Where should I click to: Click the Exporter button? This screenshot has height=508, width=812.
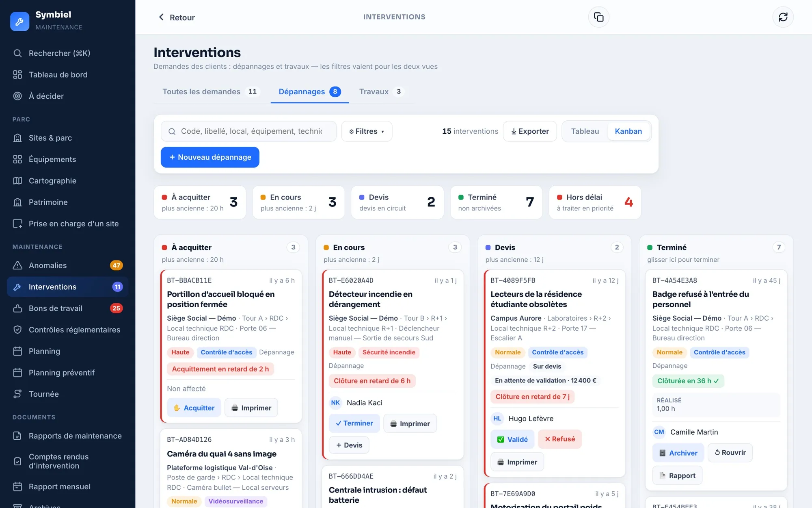click(530, 131)
